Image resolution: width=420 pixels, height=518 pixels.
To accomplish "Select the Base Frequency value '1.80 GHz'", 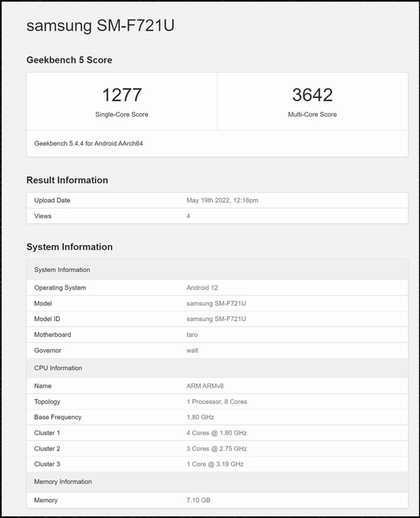I will tap(200, 417).
